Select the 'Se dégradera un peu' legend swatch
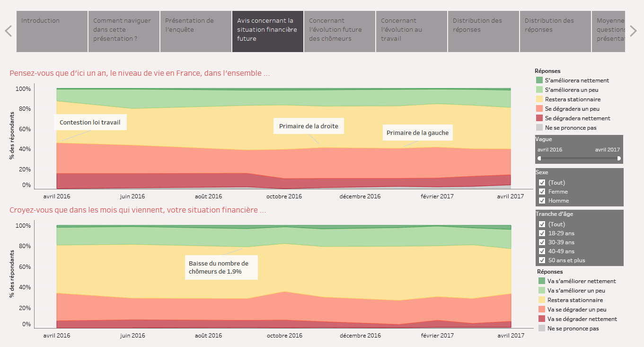Viewport: 644px width, 347px height. click(x=540, y=108)
